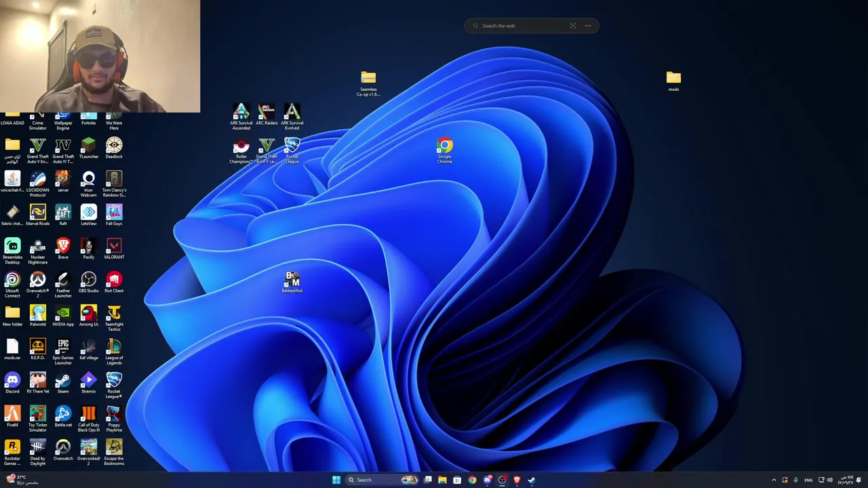Screen dimensions: 868x488
Task: Select the fabric-installer file
Action: click(12, 215)
